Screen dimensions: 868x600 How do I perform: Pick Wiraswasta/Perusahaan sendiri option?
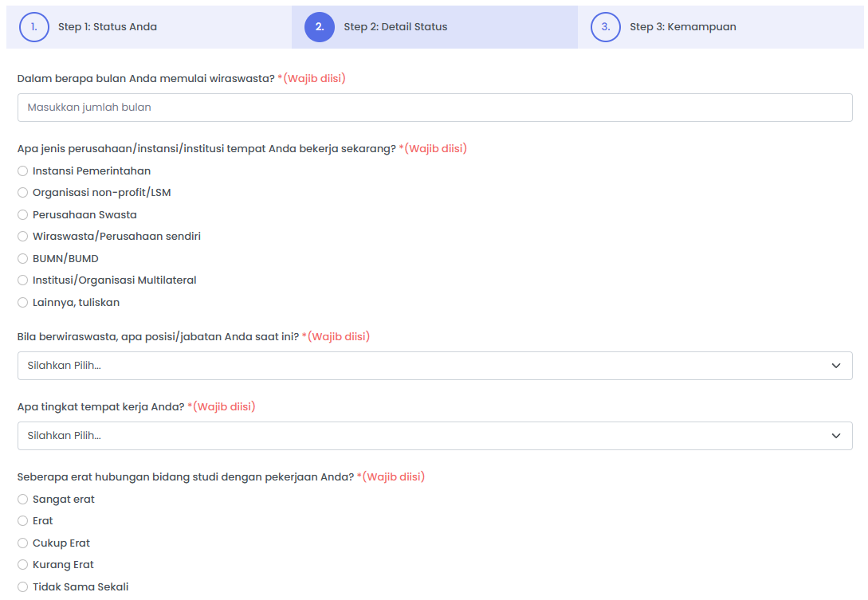point(23,237)
